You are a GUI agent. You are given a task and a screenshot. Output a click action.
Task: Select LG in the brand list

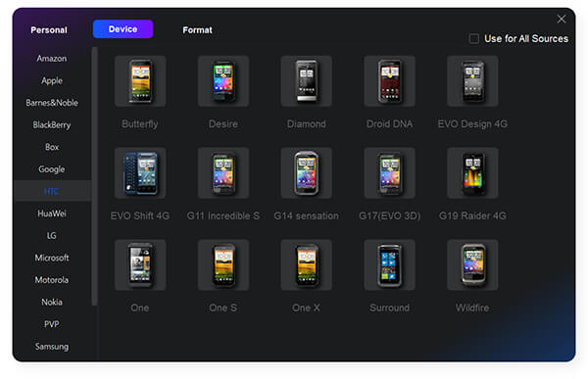(52, 235)
